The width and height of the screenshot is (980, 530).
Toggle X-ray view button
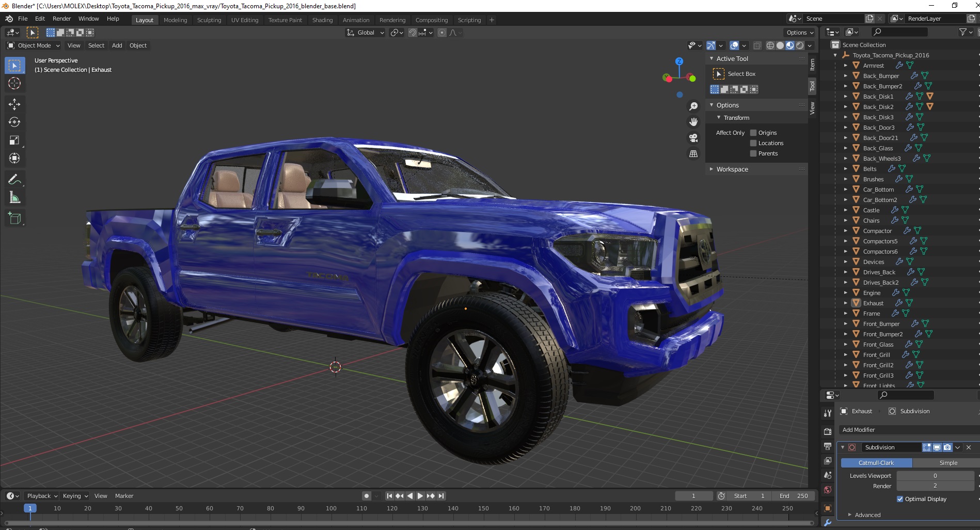click(757, 45)
